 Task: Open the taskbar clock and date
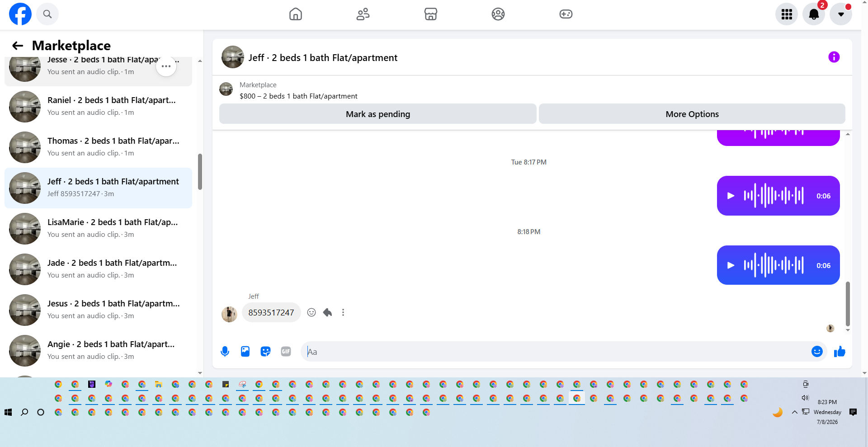(x=827, y=412)
